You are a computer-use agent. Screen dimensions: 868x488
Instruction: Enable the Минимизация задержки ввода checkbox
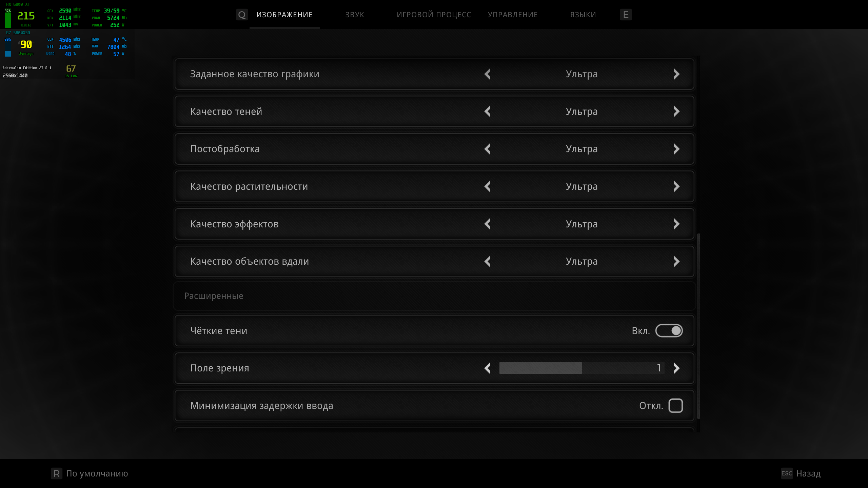(x=675, y=406)
